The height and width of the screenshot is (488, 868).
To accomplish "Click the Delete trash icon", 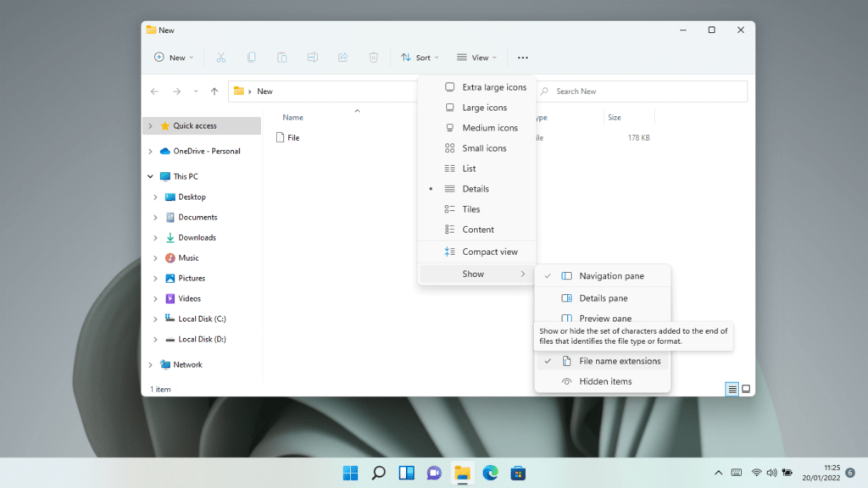I will coord(373,57).
